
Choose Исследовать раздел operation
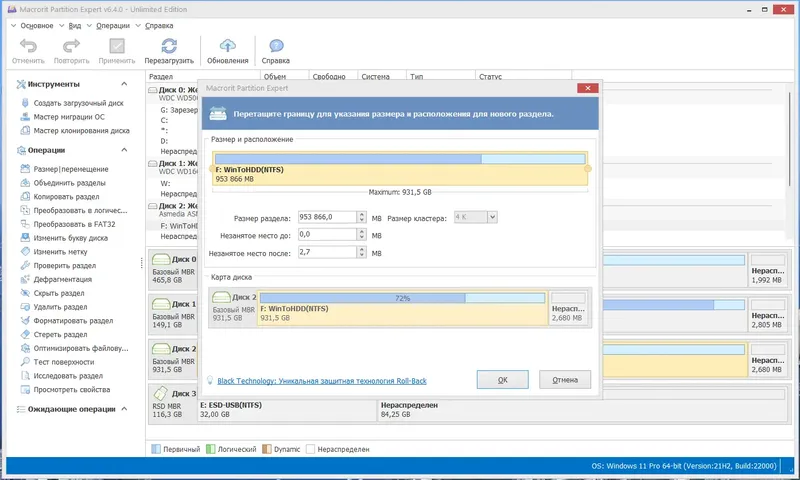(x=68, y=375)
